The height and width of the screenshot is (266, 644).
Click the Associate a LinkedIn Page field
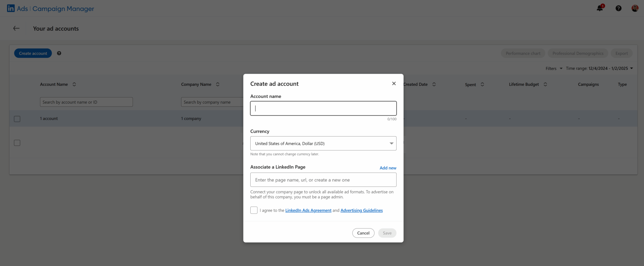(x=323, y=180)
